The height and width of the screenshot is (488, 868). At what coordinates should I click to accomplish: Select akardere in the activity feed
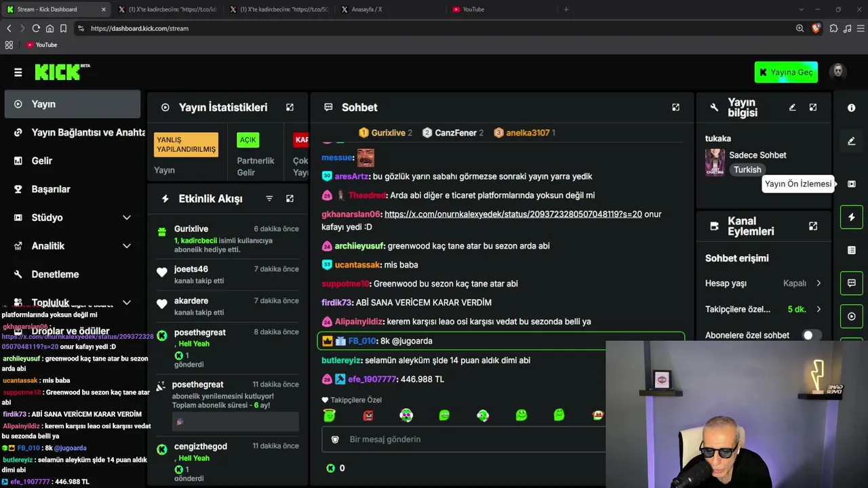pyautogui.click(x=191, y=301)
